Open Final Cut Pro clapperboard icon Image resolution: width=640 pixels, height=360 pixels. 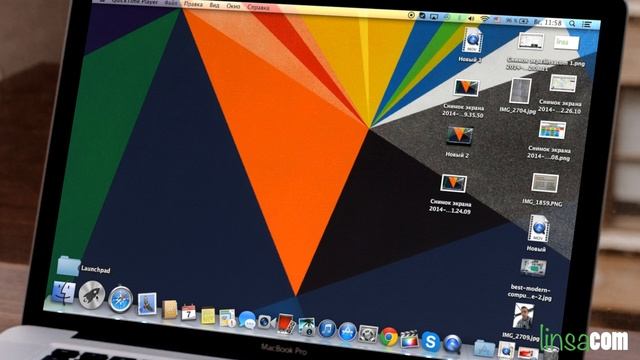point(409,339)
